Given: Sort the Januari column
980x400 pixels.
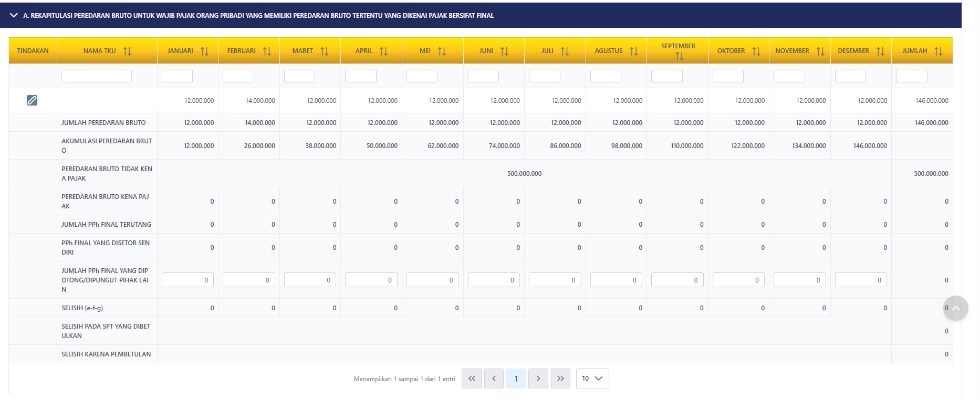Looking at the screenshot, I should pos(204,51).
